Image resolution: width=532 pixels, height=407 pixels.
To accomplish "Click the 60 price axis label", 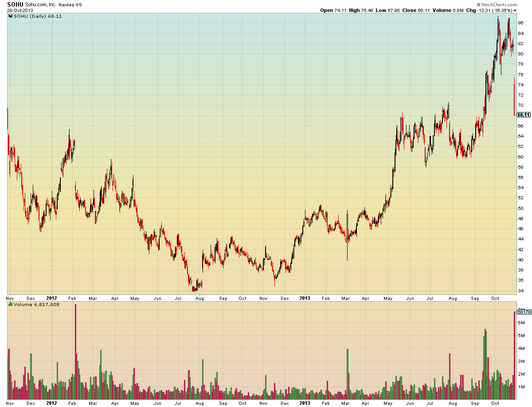I will [521, 157].
